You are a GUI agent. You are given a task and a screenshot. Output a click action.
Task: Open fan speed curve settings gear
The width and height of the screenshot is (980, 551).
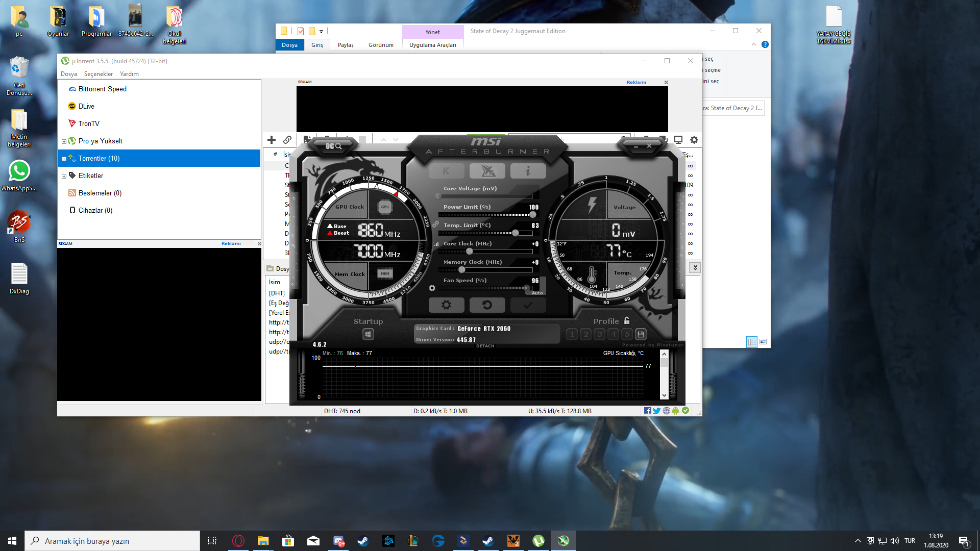coord(432,288)
